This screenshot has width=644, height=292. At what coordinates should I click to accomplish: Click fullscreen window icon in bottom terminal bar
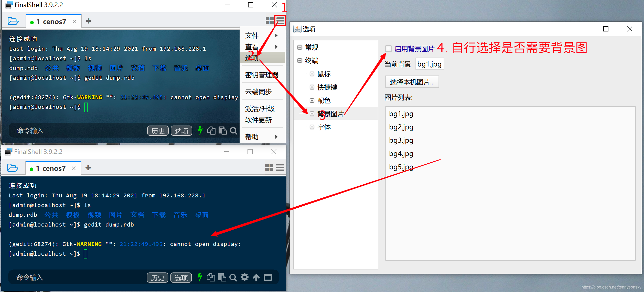point(268,277)
